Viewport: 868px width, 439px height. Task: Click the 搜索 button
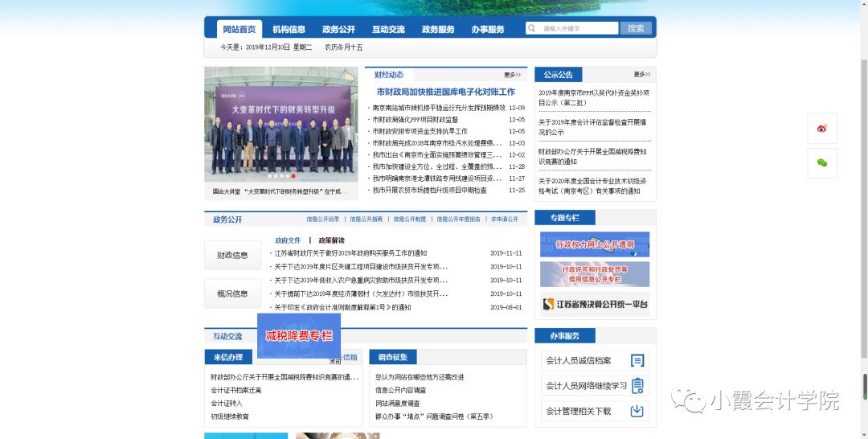[x=636, y=28]
